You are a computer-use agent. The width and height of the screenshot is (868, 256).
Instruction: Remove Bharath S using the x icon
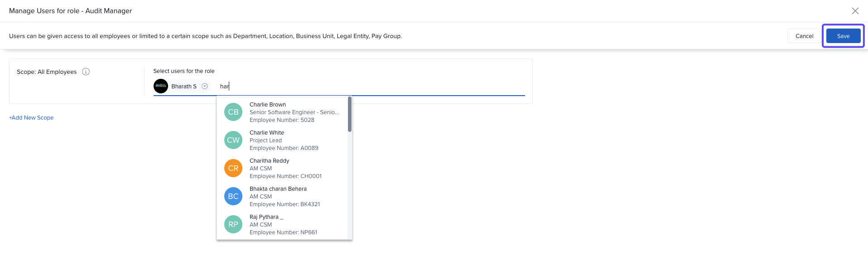(205, 86)
